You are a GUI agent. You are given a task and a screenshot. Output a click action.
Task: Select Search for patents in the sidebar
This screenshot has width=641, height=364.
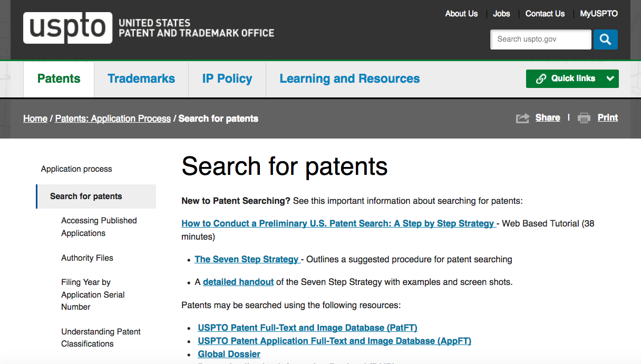pos(96,196)
